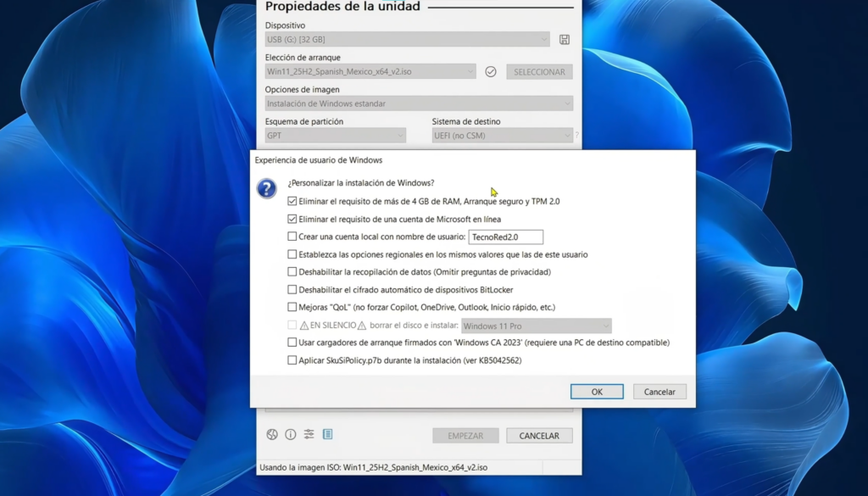Click the TecnoRed2.0 username input field
Image resolution: width=868 pixels, height=496 pixels.
tap(505, 237)
